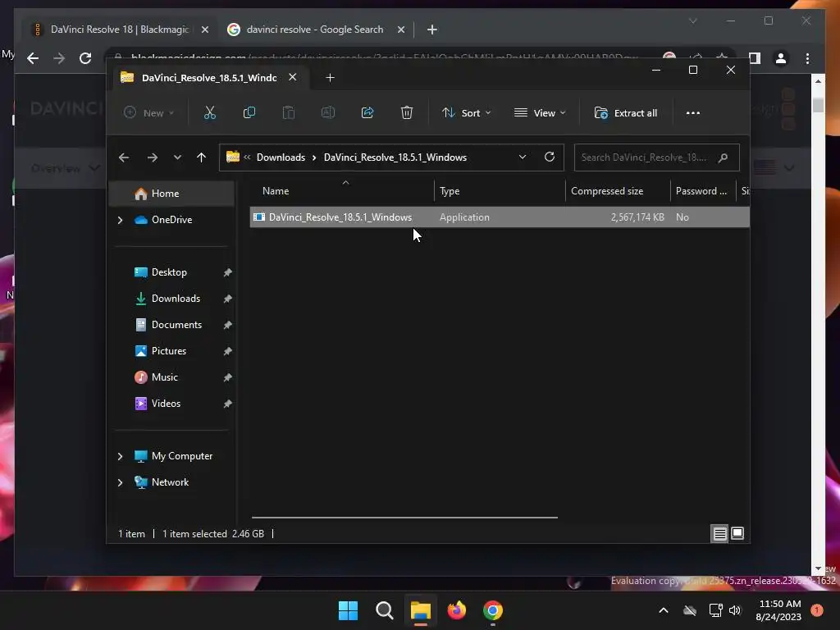
Task: Sort by the Type column header
Action: click(x=500, y=191)
